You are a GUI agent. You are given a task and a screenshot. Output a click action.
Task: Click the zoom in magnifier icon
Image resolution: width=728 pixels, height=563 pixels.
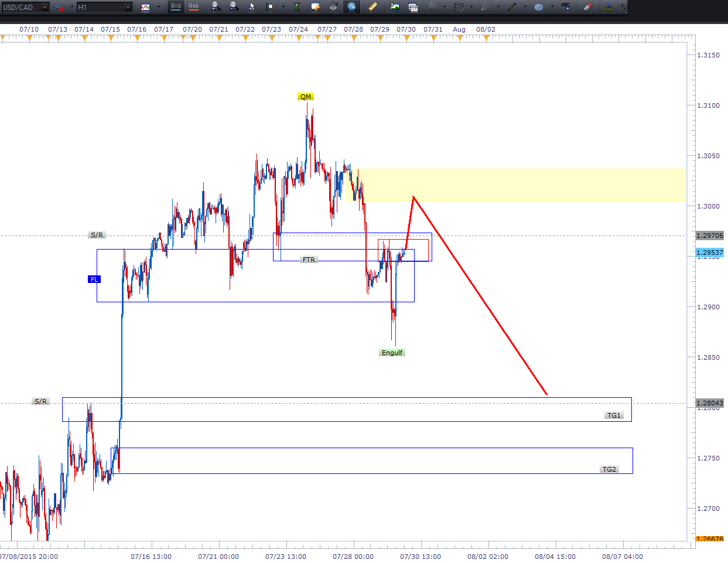click(216, 7)
